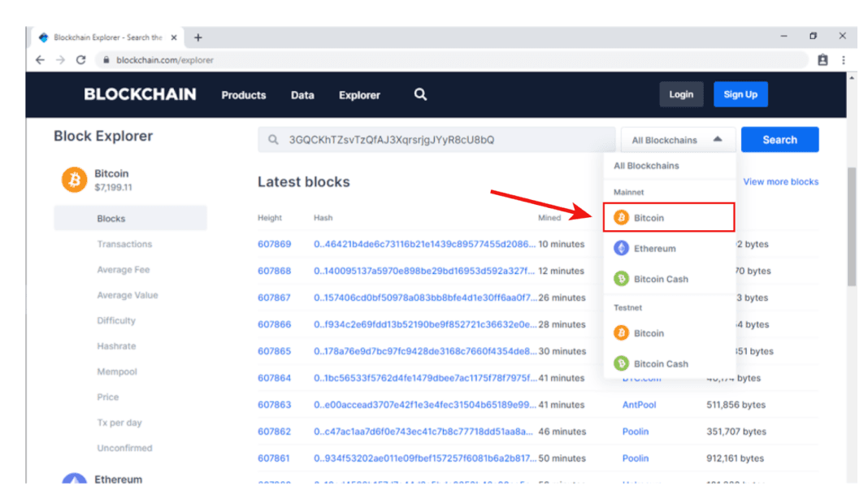Screen dimensions: 868x504
Task: Open the browser three-dot menu
Action: [x=843, y=60]
